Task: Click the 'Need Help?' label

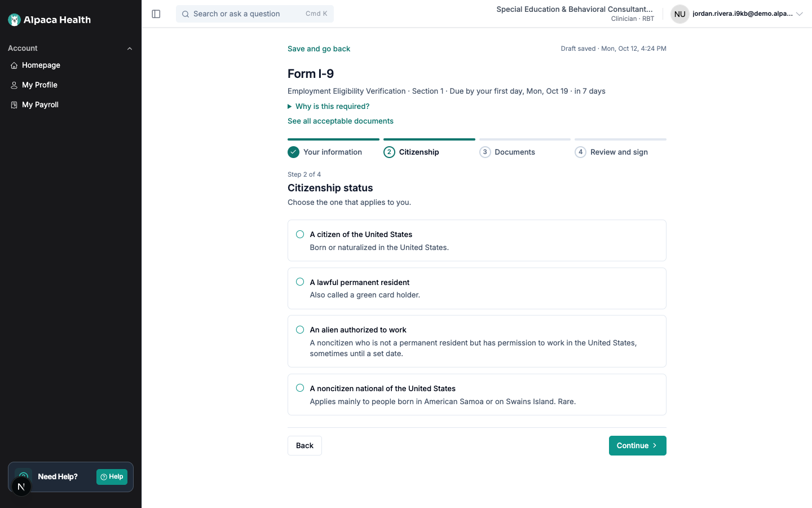Action: (x=58, y=477)
